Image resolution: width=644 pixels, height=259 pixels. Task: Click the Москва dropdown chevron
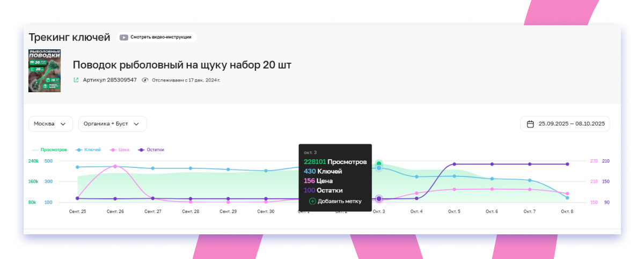[x=63, y=124]
